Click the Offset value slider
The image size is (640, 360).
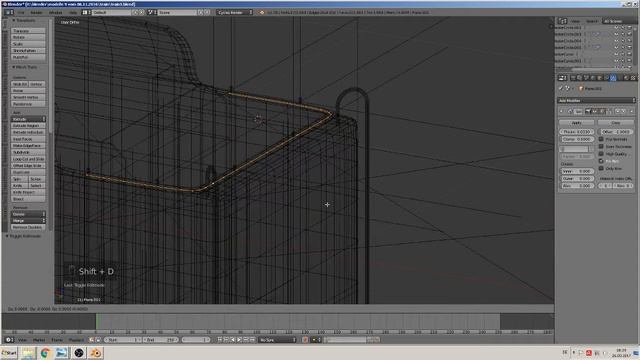pyautogui.click(x=616, y=132)
